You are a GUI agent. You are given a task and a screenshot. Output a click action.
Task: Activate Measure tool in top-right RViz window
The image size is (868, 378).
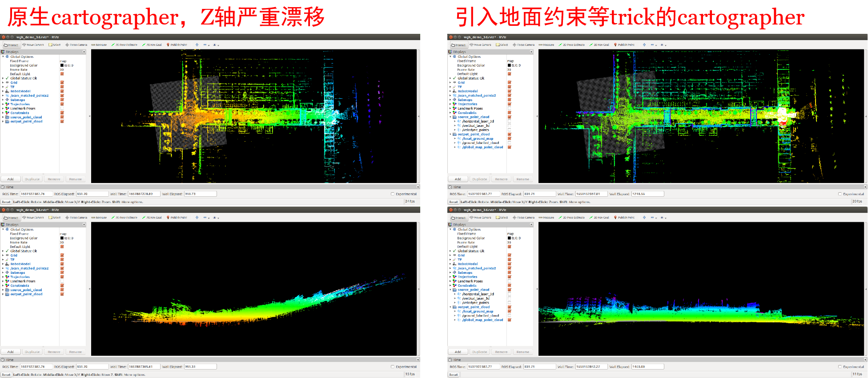(x=547, y=45)
